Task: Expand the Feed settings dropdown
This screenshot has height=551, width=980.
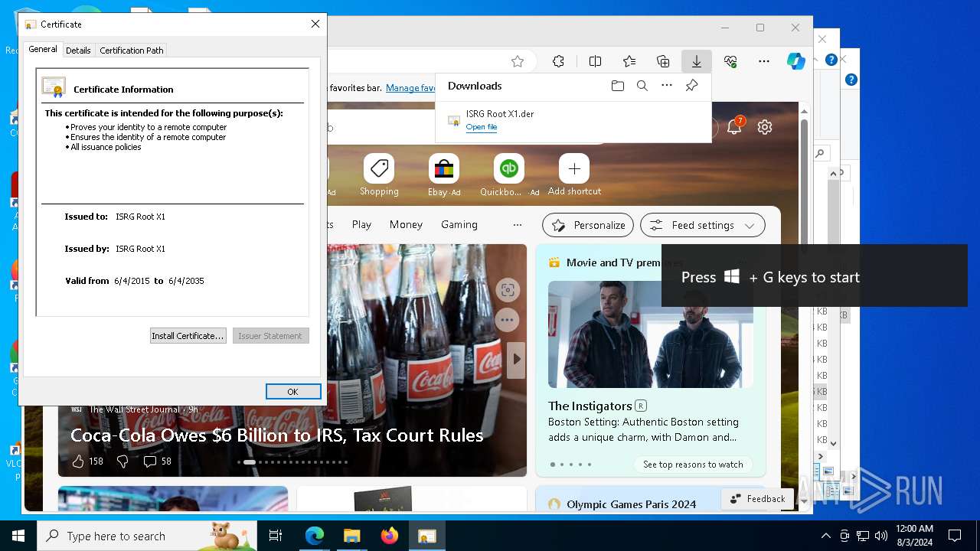Action: pyautogui.click(x=703, y=225)
